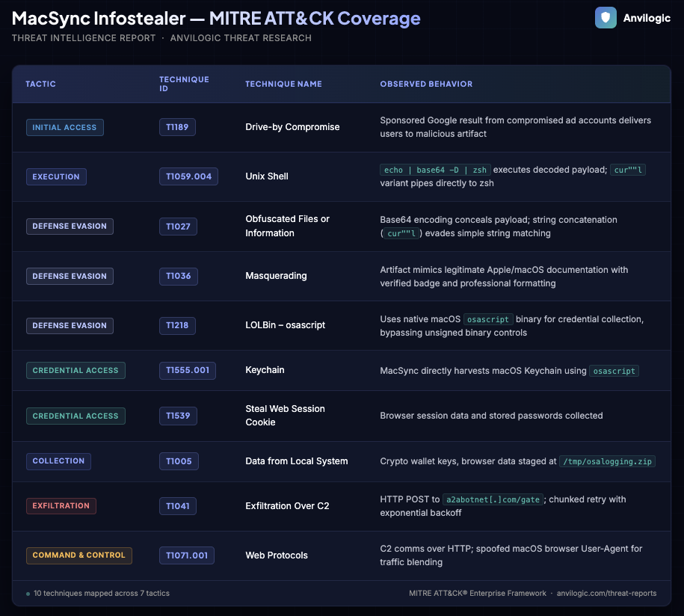Click the INITIAL ACCESS tactic badge

tap(64, 127)
